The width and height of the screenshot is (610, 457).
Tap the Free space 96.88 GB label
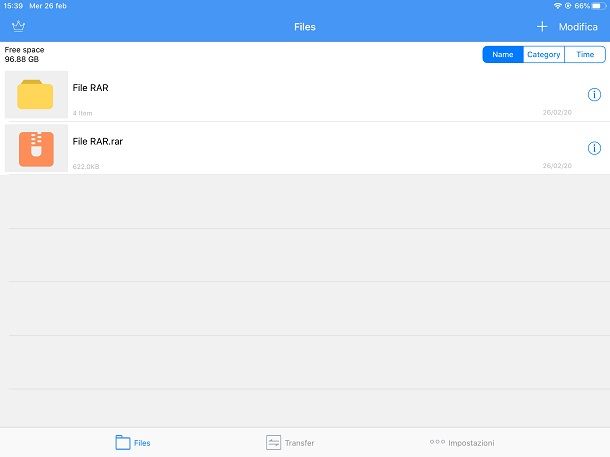(24, 54)
